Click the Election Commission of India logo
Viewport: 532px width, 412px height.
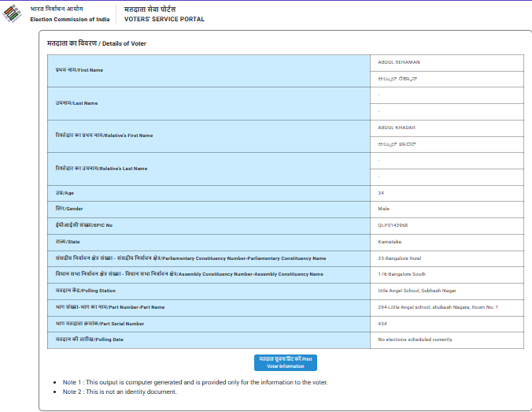14,13
